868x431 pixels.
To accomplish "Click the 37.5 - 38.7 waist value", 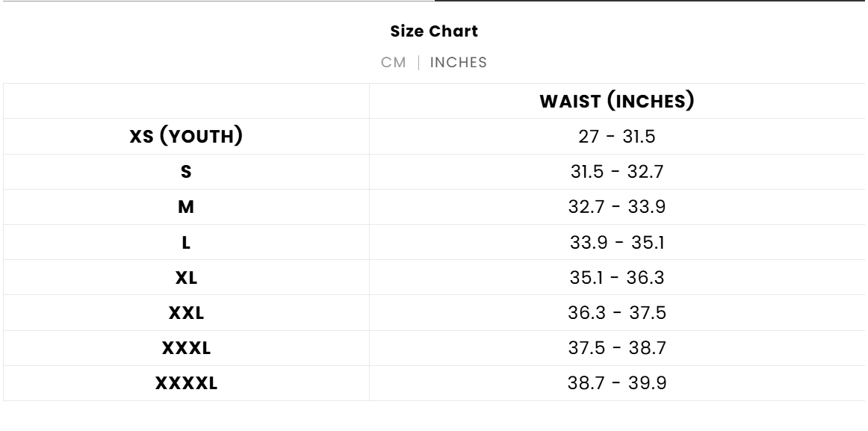I will click(616, 348).
